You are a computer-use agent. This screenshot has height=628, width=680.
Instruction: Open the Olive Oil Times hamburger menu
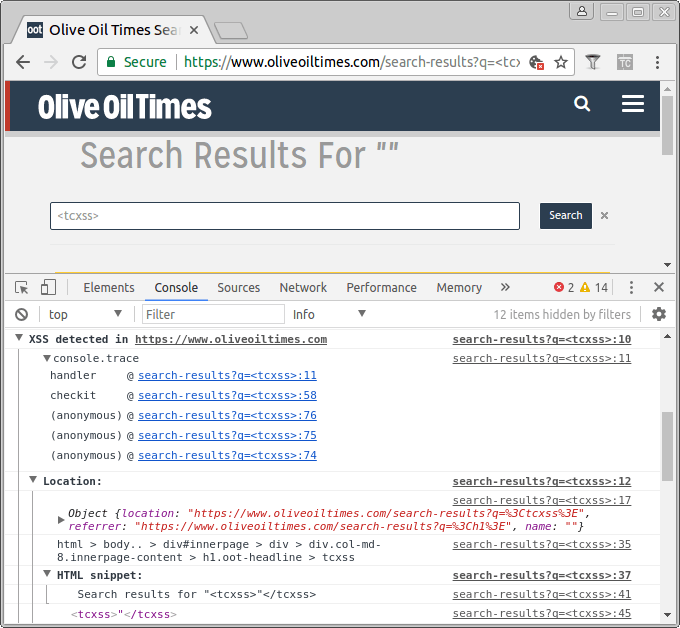[633, 104]
